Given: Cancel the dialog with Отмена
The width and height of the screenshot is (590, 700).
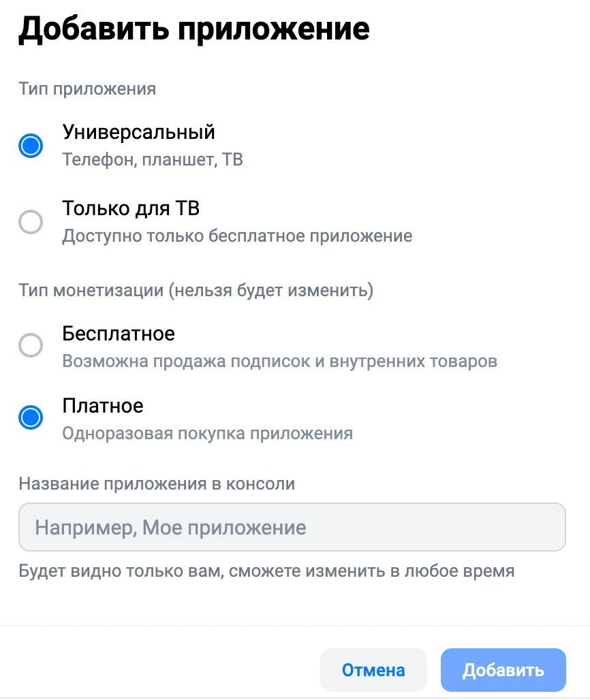Looking at the screenshot, I should (x=373, y=670).
